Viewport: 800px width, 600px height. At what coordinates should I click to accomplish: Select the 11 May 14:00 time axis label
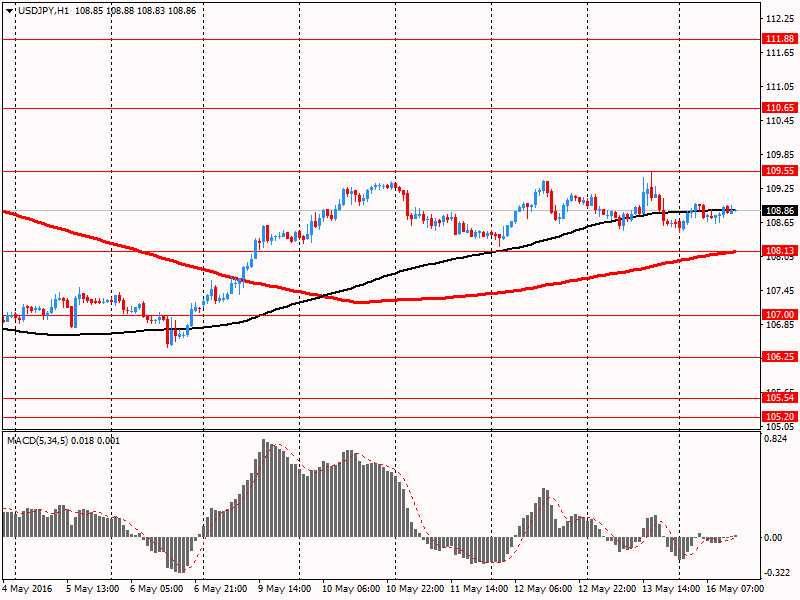[479, 589]
